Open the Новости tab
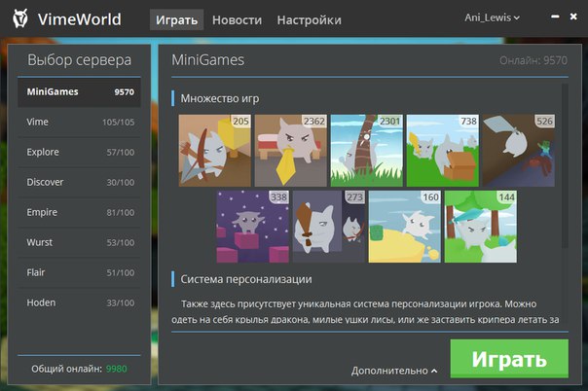 tap(237, 19)
